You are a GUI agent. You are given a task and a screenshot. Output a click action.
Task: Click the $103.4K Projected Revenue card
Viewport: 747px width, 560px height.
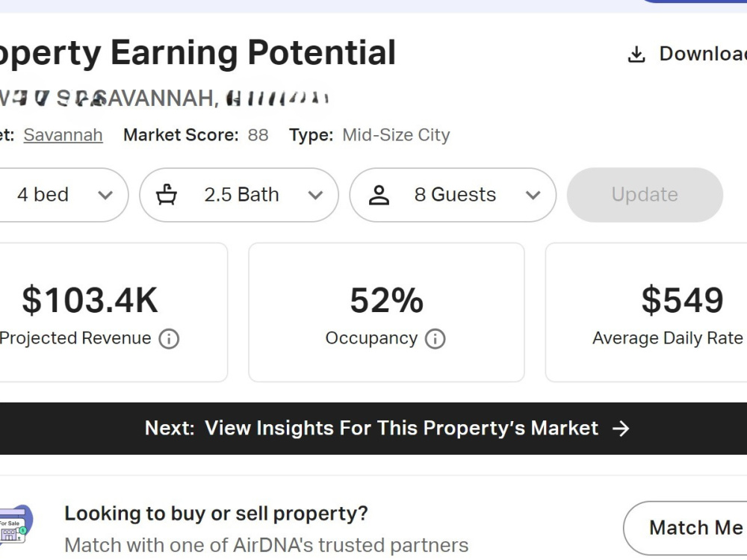click(x=112, y=312)
